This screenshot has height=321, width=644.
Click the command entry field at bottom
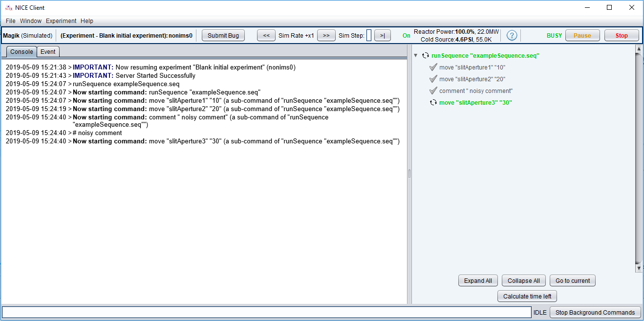[x=266, y=312]
